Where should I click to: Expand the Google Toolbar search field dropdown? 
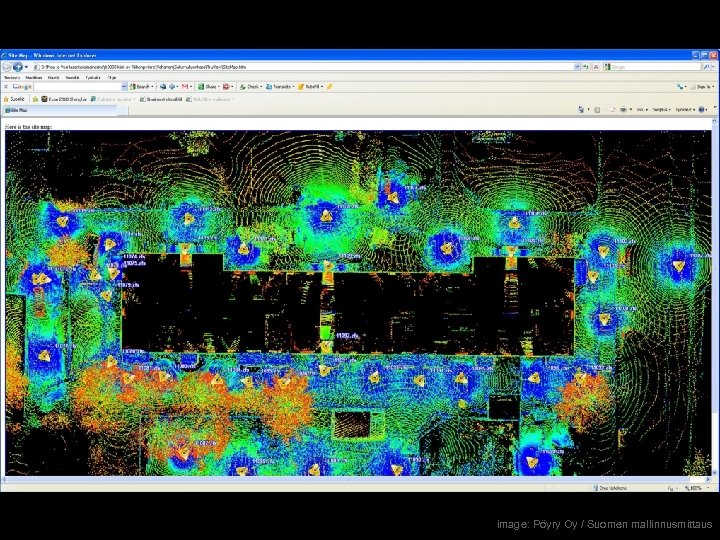(x=124, y=87)
